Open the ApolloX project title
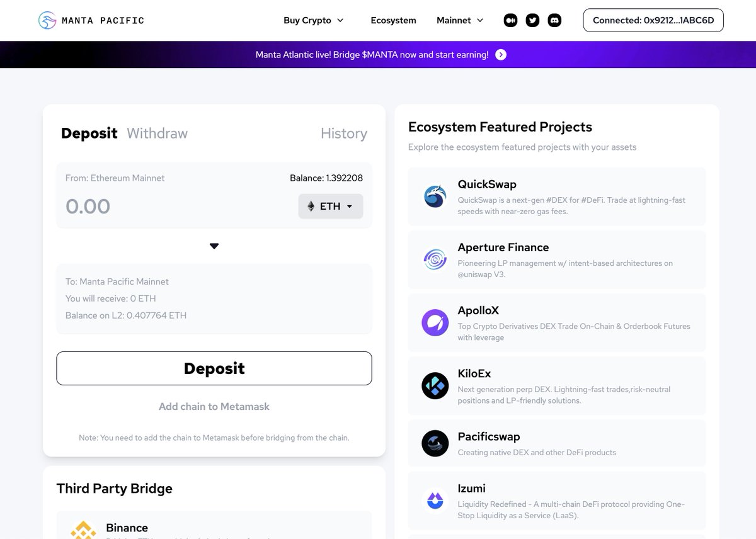 478,310
